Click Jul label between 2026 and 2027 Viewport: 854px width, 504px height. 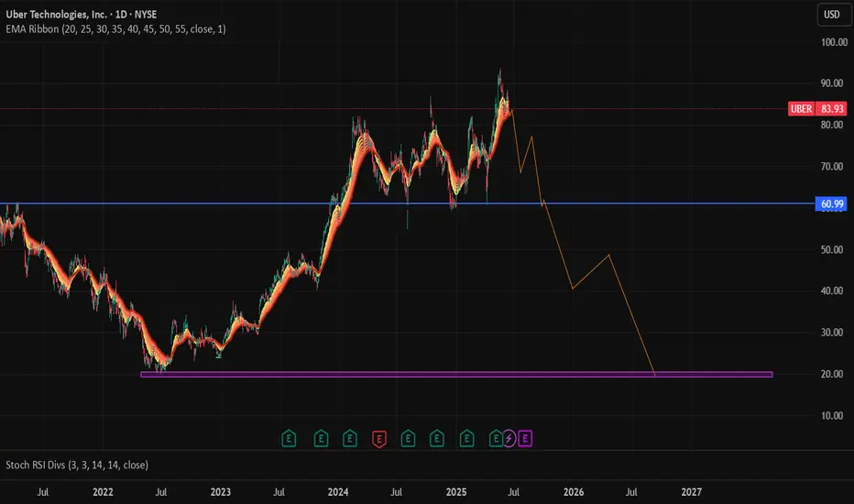631,492
